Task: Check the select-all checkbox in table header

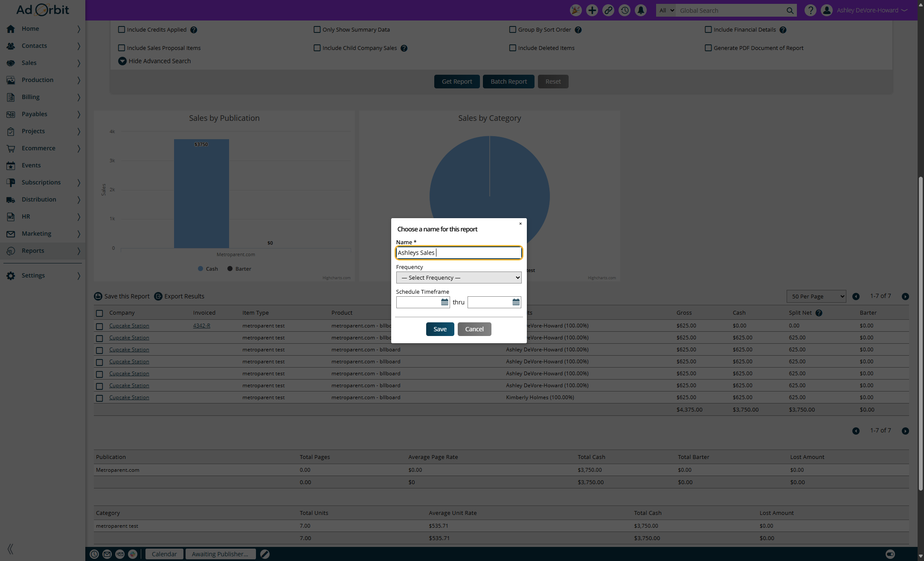Action: coord(99,313)
